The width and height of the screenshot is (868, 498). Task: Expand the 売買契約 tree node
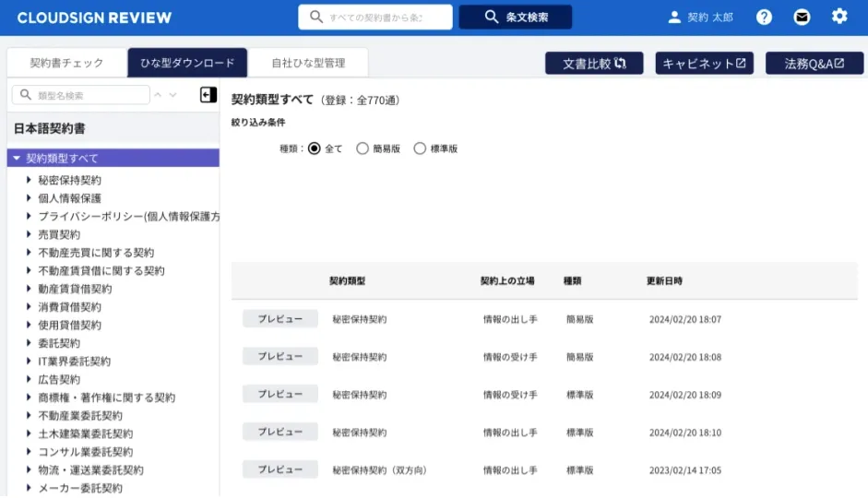point(29,234)
